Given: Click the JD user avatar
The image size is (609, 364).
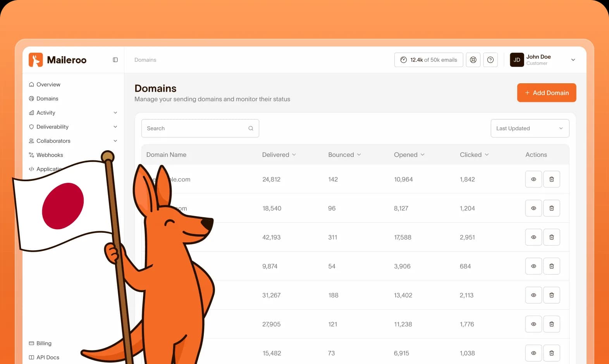Looking at the screenshot, I should point(517,60).
